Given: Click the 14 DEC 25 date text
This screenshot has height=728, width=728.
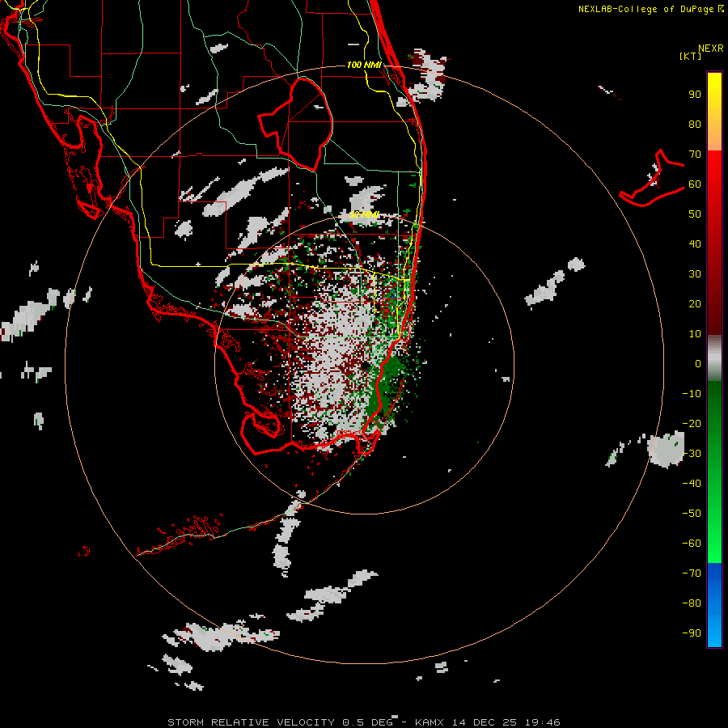Looking at the screenshot, I should click(485, 722).
